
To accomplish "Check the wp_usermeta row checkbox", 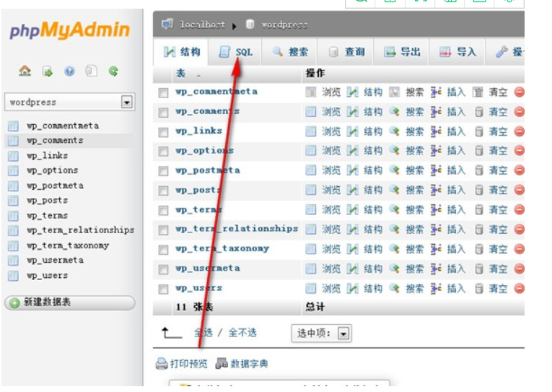I will click(x=163, y=270).
